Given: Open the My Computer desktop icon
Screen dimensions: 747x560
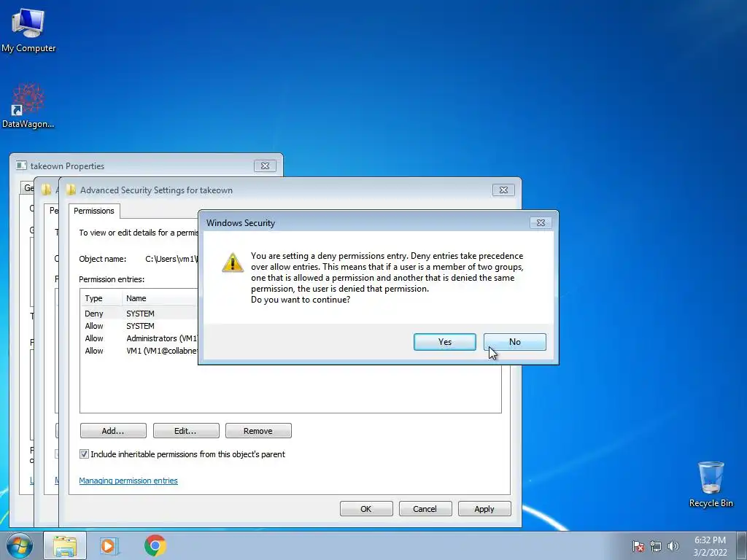Looking at the screenshot, I should coord(28,31).
